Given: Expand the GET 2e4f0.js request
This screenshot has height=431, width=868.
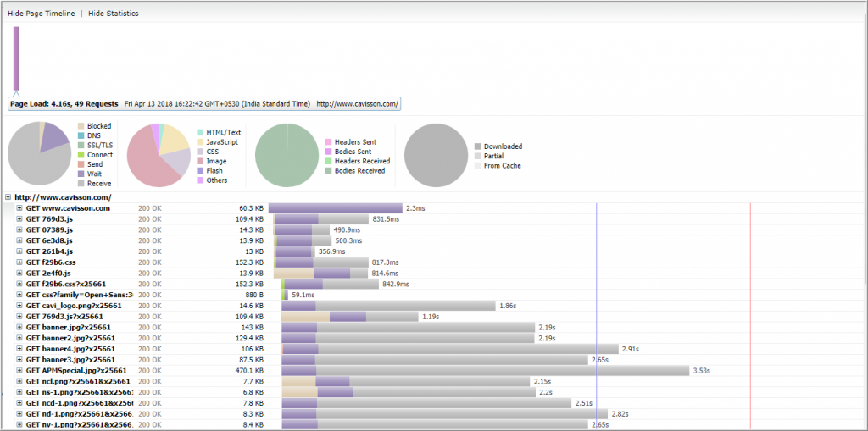Looking at the screenshot, I should click(19, 274).
